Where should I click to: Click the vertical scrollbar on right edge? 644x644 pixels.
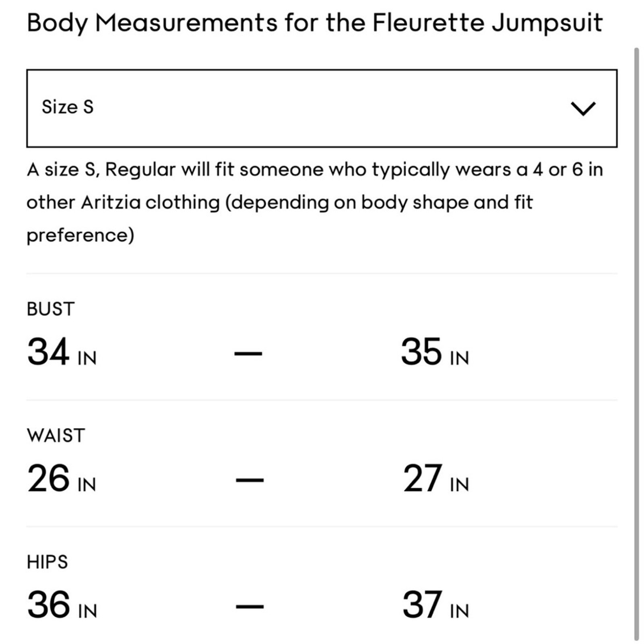point(636,344)
